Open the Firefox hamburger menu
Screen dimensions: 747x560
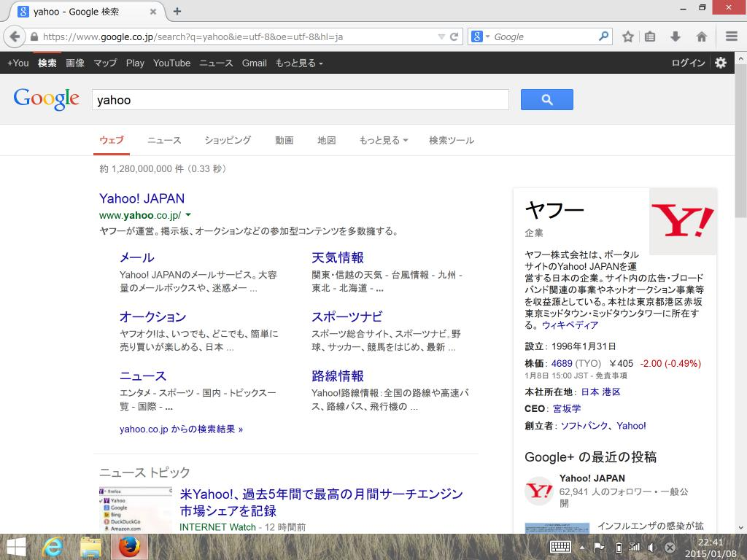[x=732, y=36]
